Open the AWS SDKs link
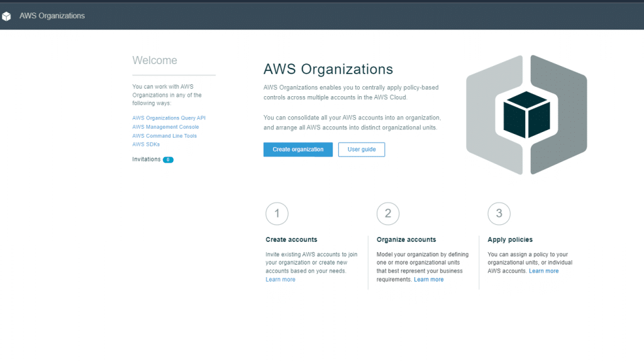Image resolution: width=644 pixels, height=362 pixels. [146, 145]
